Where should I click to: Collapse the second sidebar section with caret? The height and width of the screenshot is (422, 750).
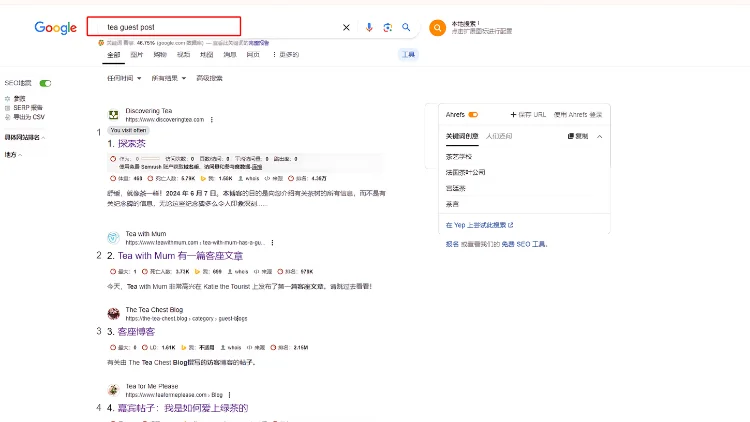20,155
